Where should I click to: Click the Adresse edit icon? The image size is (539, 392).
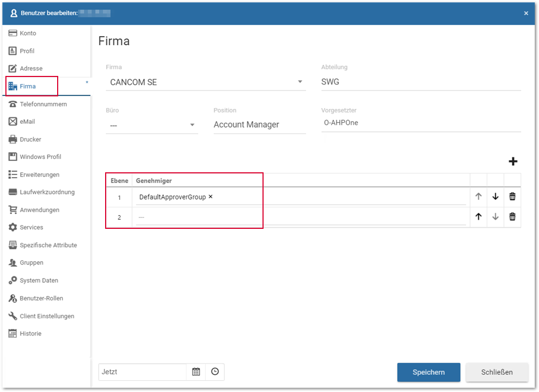tap(13, 68)
